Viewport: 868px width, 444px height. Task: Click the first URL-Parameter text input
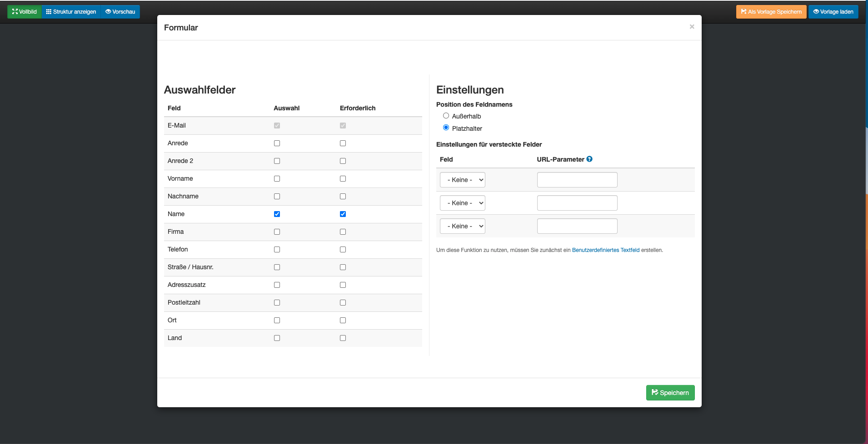pos(577,180)
